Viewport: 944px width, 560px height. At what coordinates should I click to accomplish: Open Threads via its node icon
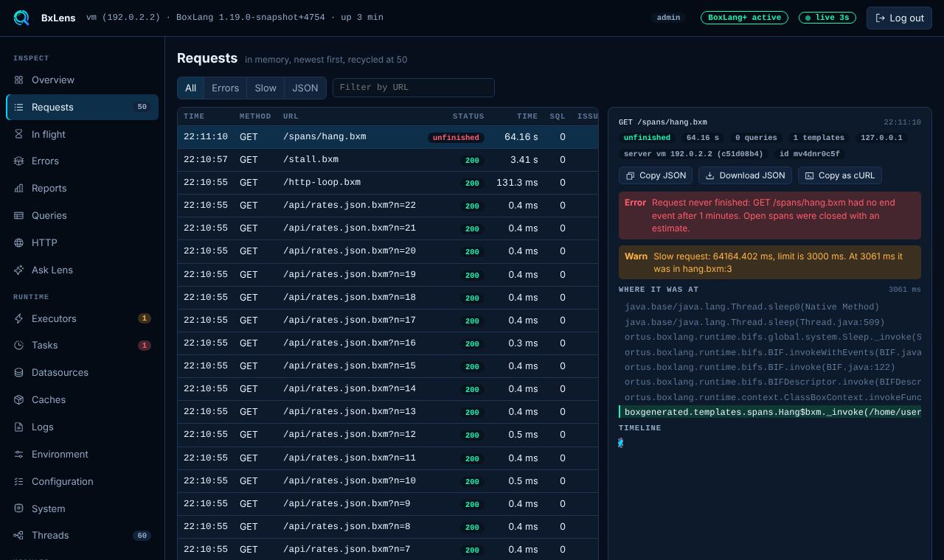18,535
